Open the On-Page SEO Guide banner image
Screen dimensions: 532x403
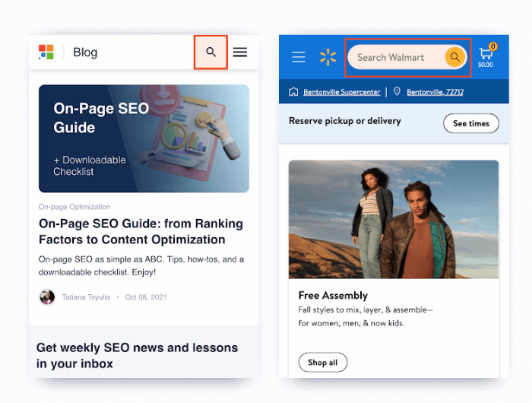144,138
